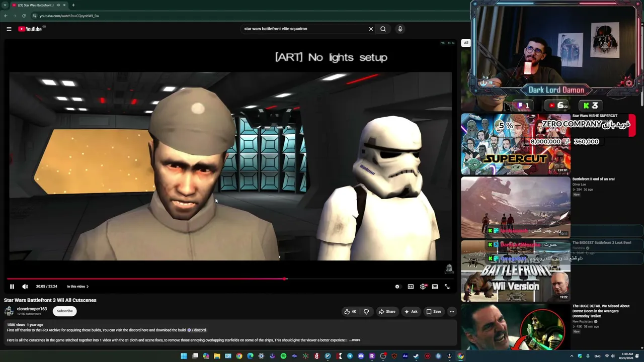
Task: Open File Explorer from the taskbar
Action: 217,356
